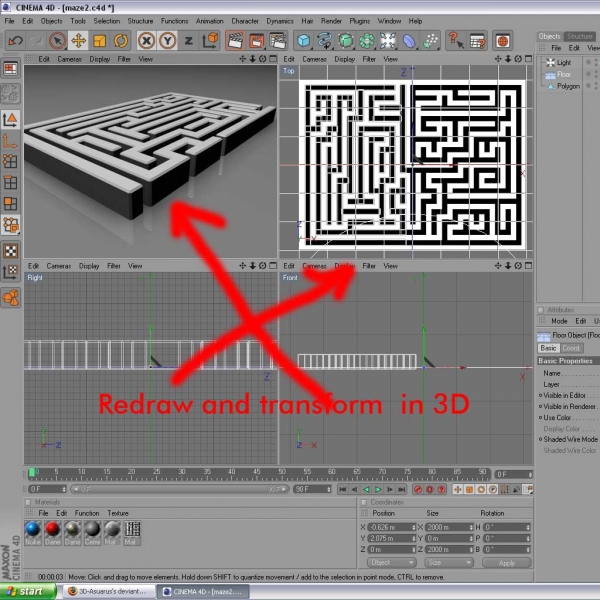Play animation forwards
This screenshot has height=600, width=600.
pyautogui.click(x=378, y=489)
